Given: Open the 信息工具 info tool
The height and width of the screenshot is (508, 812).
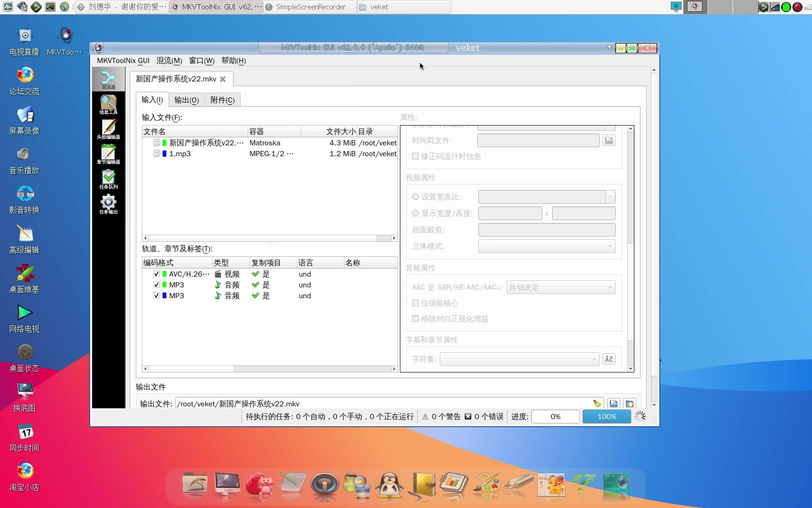Looking at the screenshot, I should pyautogui.click(x=108, y=104).
